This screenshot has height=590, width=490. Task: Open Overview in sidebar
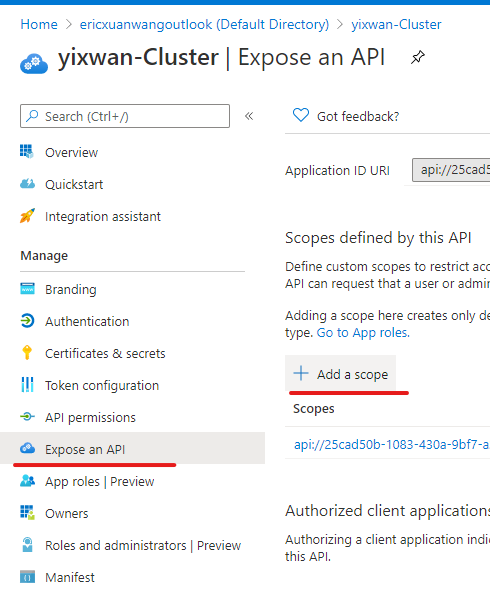pos(72,152)
